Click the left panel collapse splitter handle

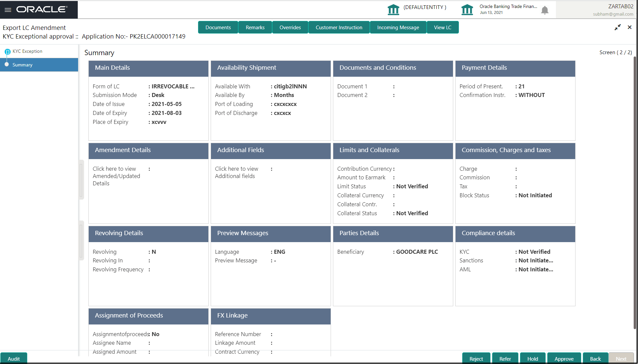81,180
